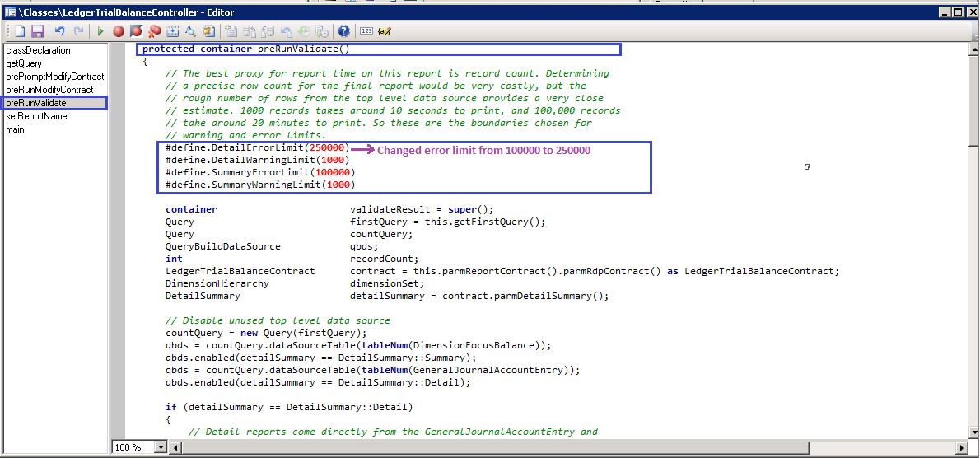Select main in the method list

point(15,129)
